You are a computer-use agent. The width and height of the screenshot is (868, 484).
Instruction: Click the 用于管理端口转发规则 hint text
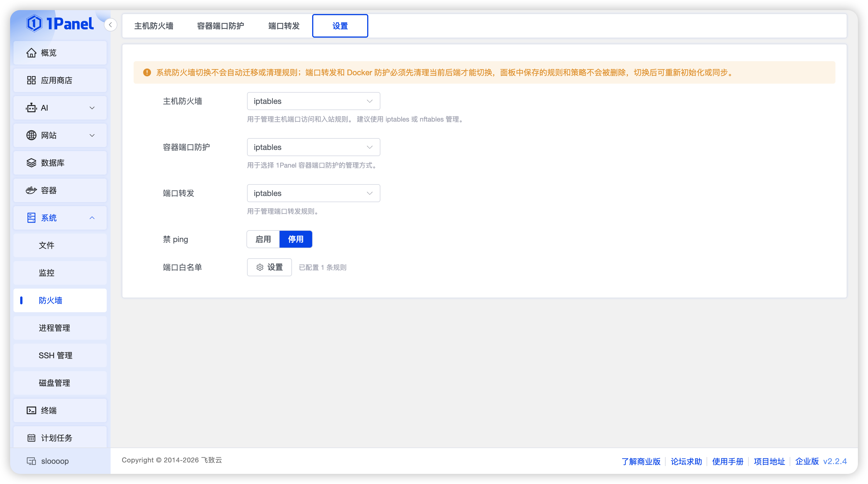pyautogui.click(x=283, y=211)
